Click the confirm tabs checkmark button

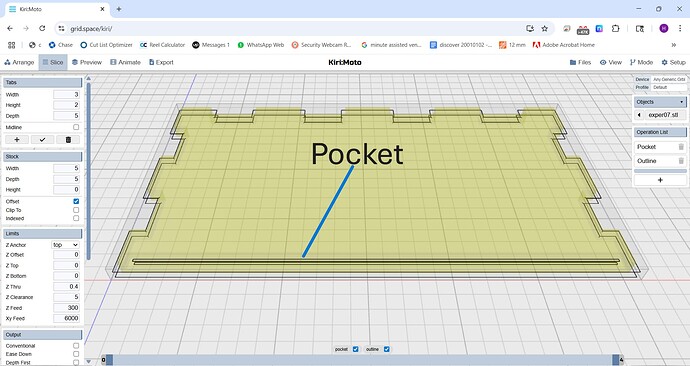point(43,139)
